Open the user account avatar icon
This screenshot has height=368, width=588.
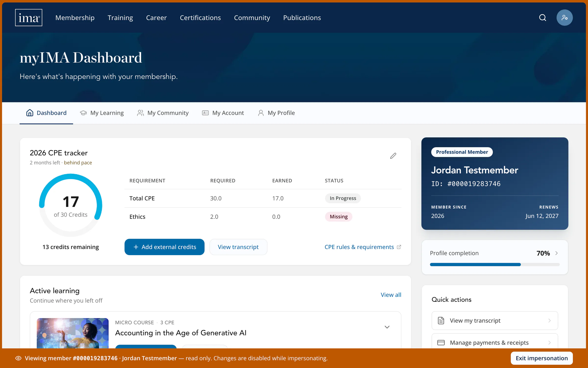(x=564, y=18)
